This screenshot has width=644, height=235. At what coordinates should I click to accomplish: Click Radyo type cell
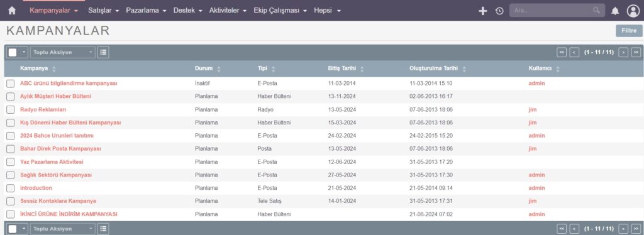click(265, 109)
